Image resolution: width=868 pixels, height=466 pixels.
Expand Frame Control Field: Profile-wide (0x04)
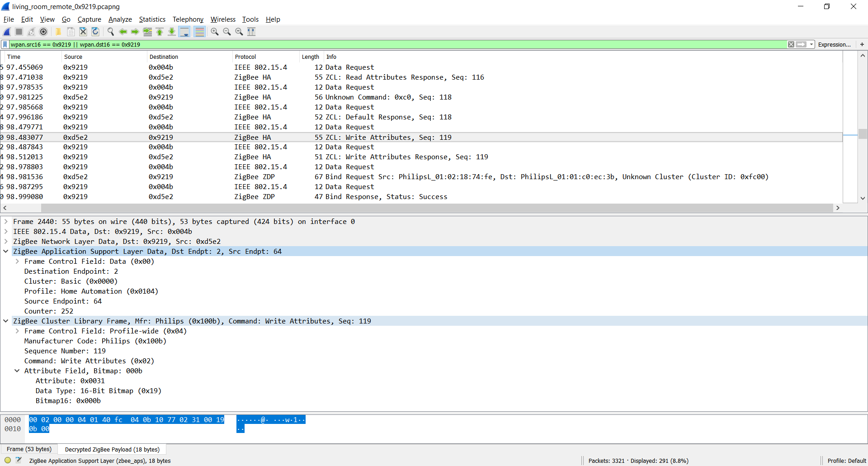pos(17,331)
